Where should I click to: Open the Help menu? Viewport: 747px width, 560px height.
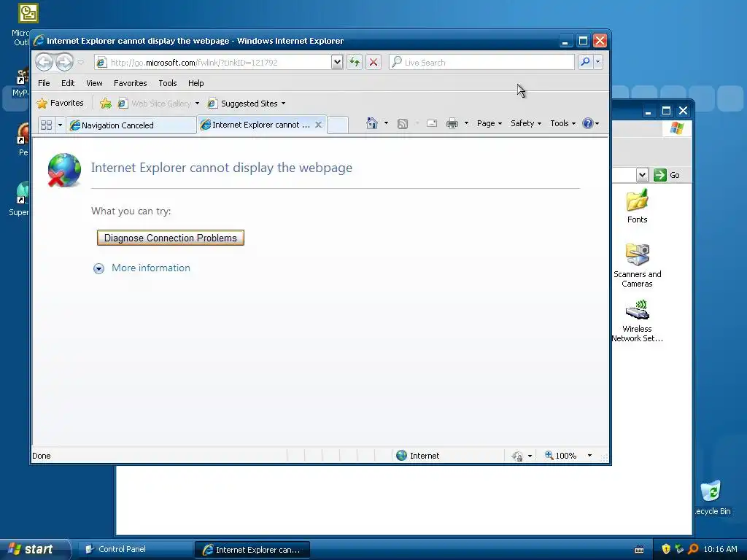[x=196, y=83]
